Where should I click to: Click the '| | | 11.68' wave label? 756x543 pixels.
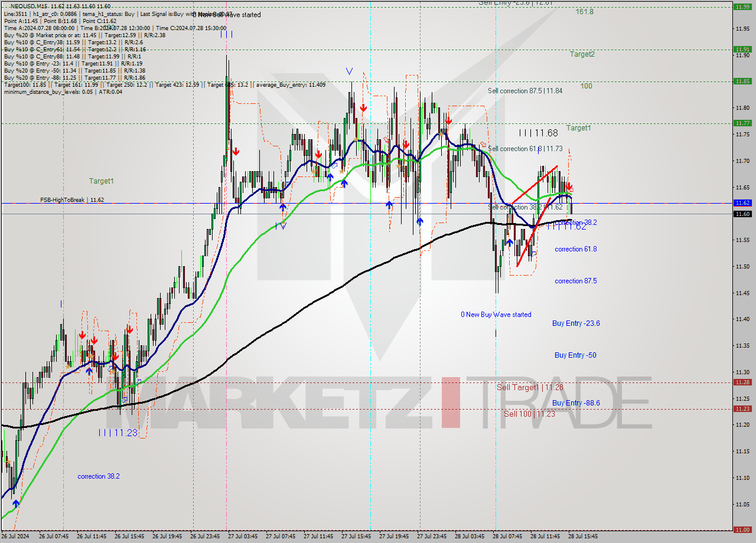pos(538,133)
